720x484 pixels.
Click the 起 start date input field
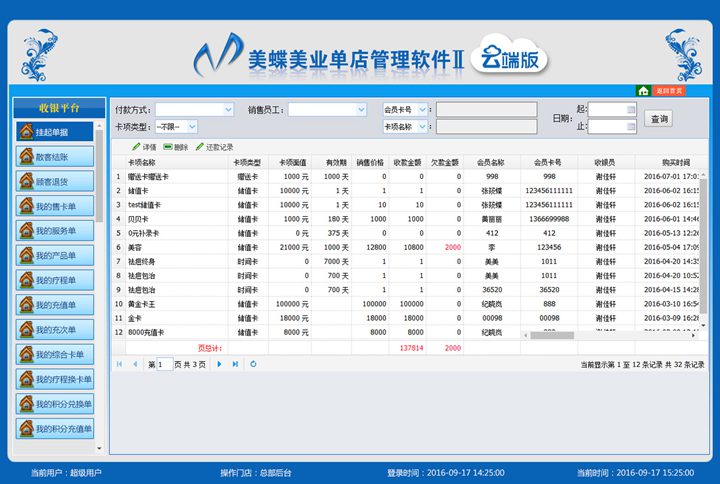(x=607, y=109)
